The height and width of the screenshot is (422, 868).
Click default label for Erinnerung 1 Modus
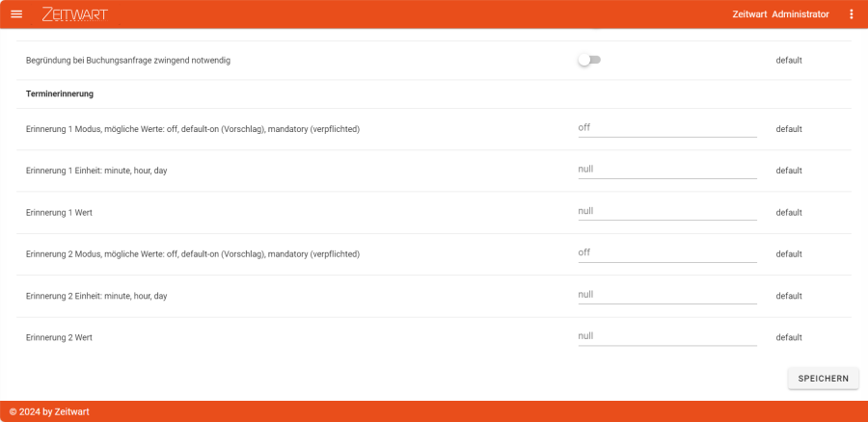pyautogui.click(x=789, y=129)
